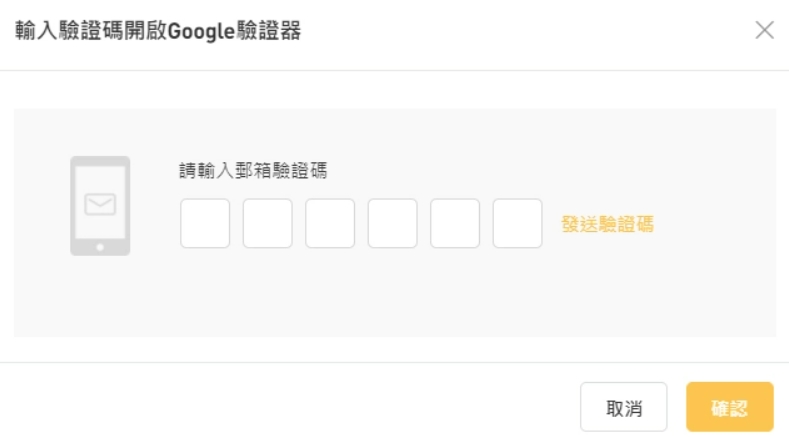The width and height of the screenshot is (789, 448).
Task: Confirm with the yellow 確認 button
Action: (x=730, y=407)
